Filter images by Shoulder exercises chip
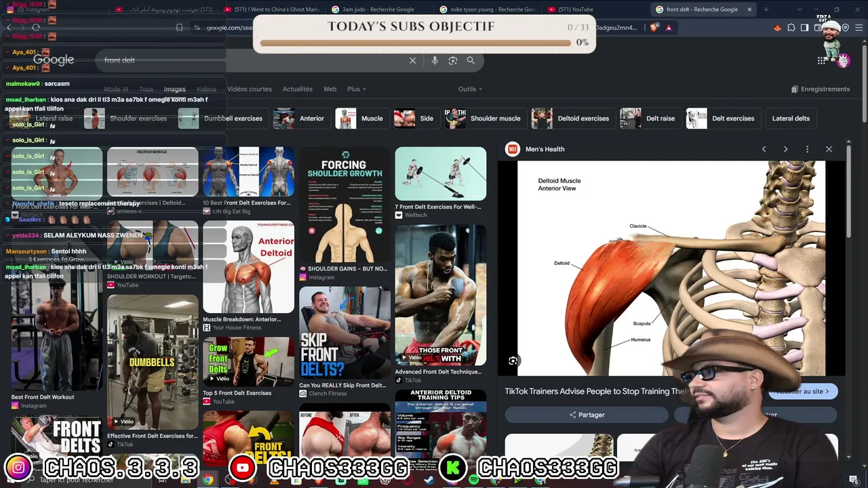868x488 pixels. (129, 119)
